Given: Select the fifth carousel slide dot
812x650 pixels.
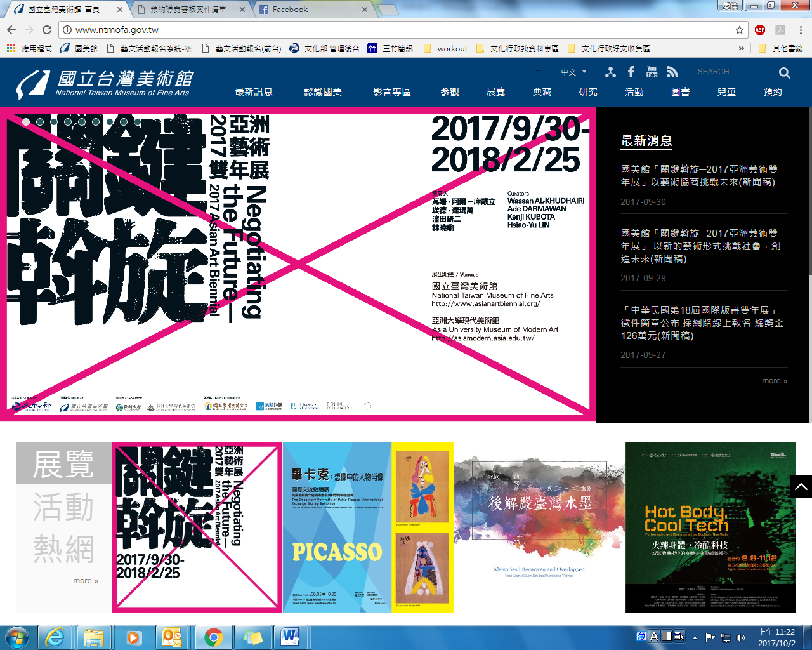Looking at the screenshot, I should pos(82,122).
